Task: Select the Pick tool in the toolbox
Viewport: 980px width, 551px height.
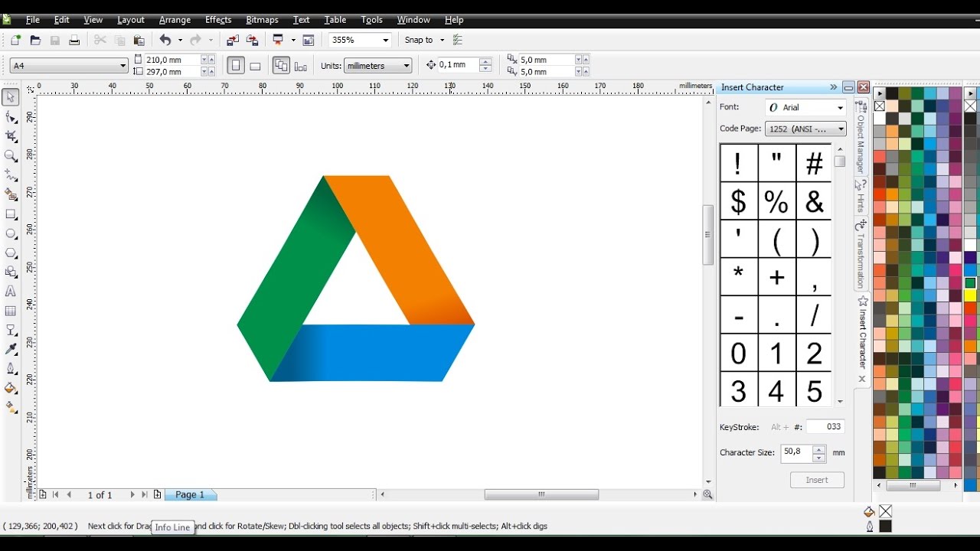Action: [x=11, y=97]
